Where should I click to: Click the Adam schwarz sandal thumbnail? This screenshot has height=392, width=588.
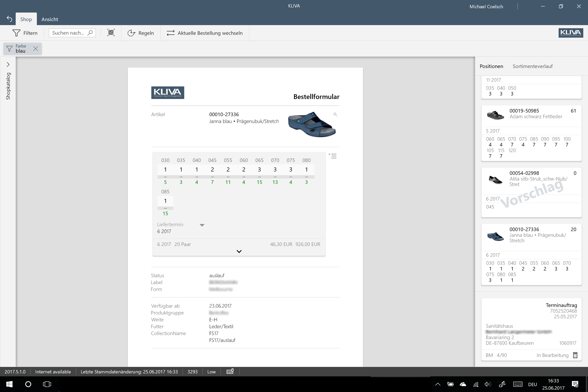click(495, 115)
